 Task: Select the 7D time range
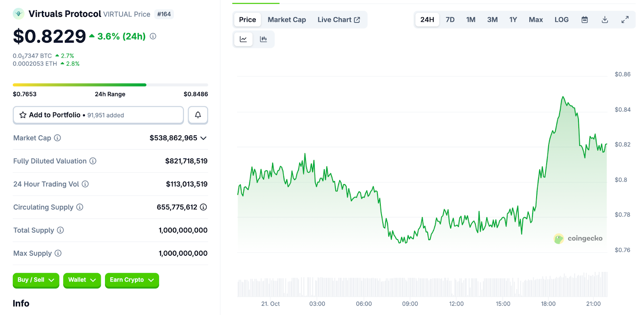[x=450, y=20]
